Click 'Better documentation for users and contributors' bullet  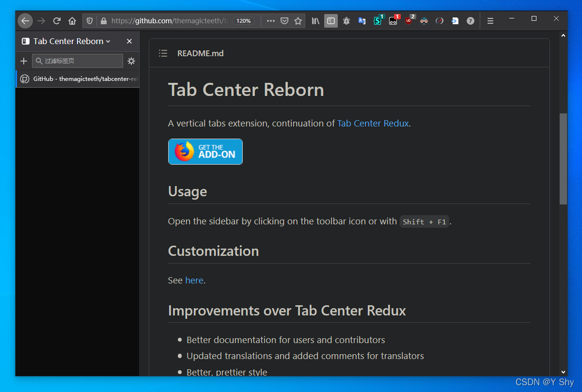point(286,340)
